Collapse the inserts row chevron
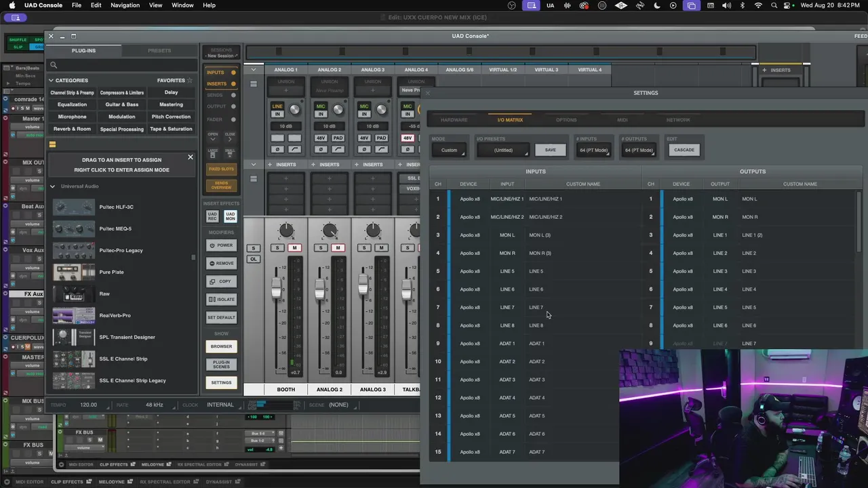 254,164
